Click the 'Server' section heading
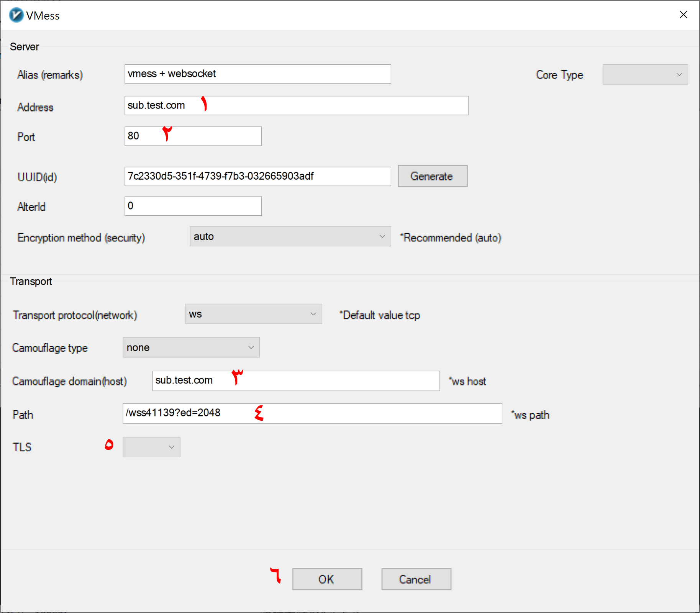Viewport: 700px width, 613px height. [25, 47]
